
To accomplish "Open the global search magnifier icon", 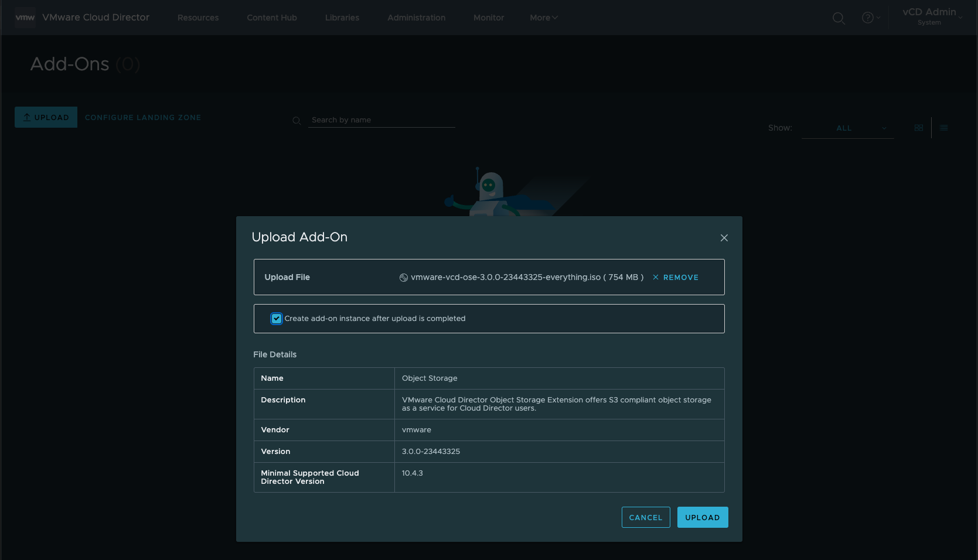I will tap(839, 18).
